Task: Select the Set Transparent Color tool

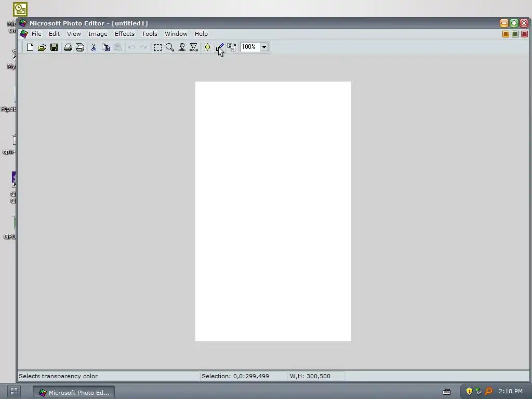Action: [x=220, y=47]
